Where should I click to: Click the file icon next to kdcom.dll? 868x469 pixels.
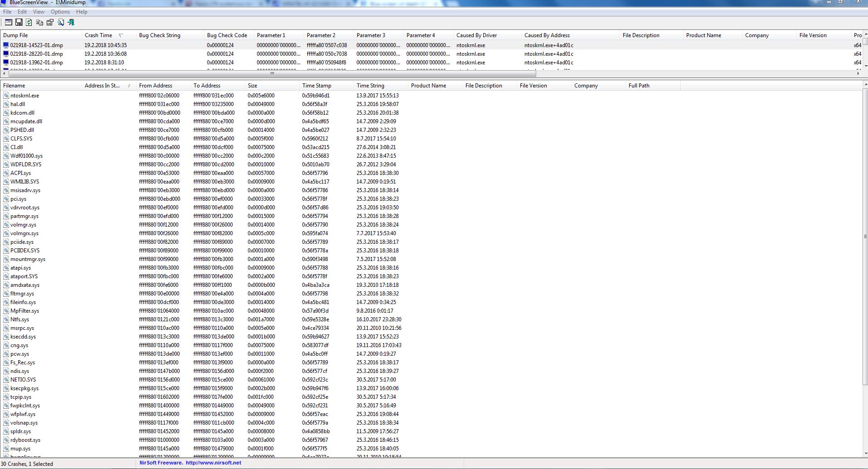(6, 113)
